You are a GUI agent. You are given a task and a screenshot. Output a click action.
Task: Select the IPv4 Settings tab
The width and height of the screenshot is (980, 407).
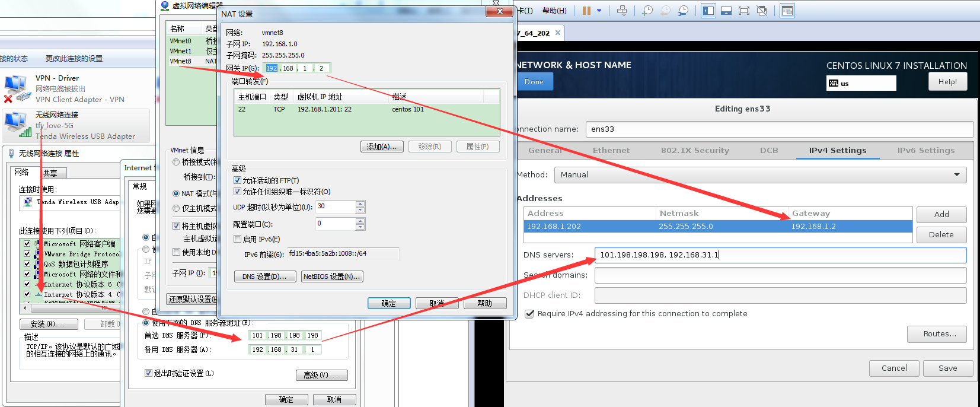838,151
